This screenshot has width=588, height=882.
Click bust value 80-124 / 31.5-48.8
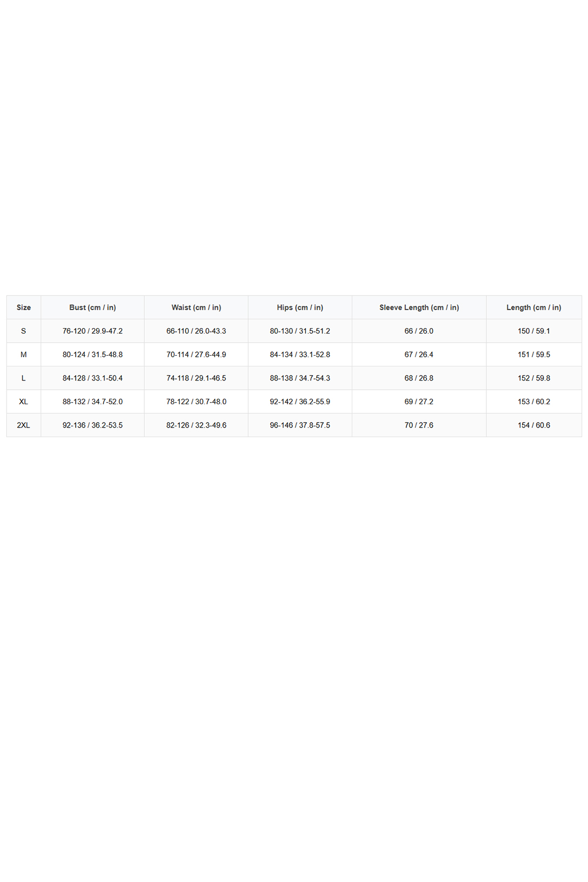point(92,355)
